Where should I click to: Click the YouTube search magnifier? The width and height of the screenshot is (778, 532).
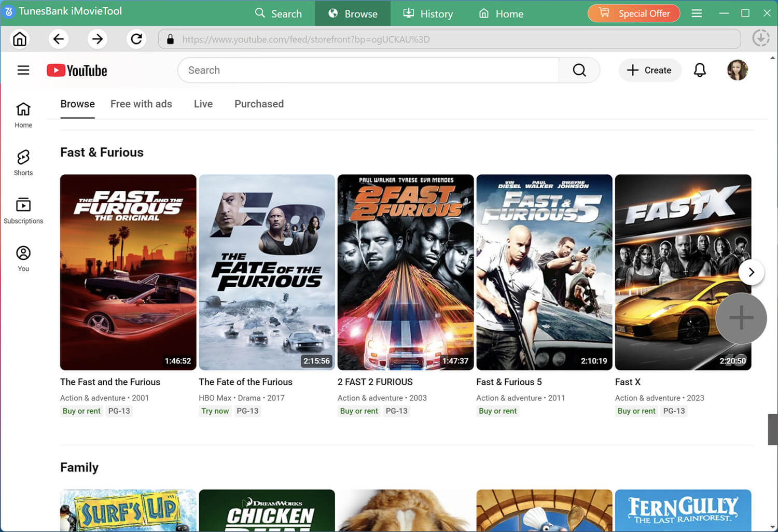579,70
